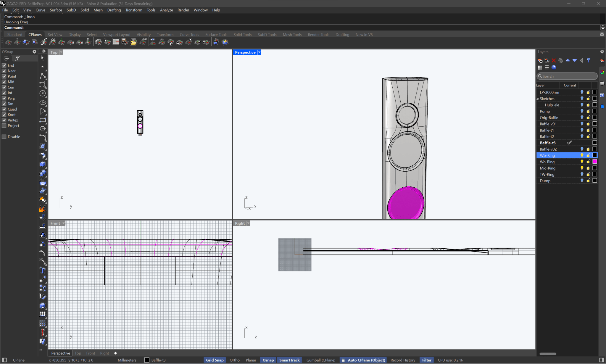Screen dimensions: 606x364
Task: Open the Layers panel gear options
Action: coord(602,52)
